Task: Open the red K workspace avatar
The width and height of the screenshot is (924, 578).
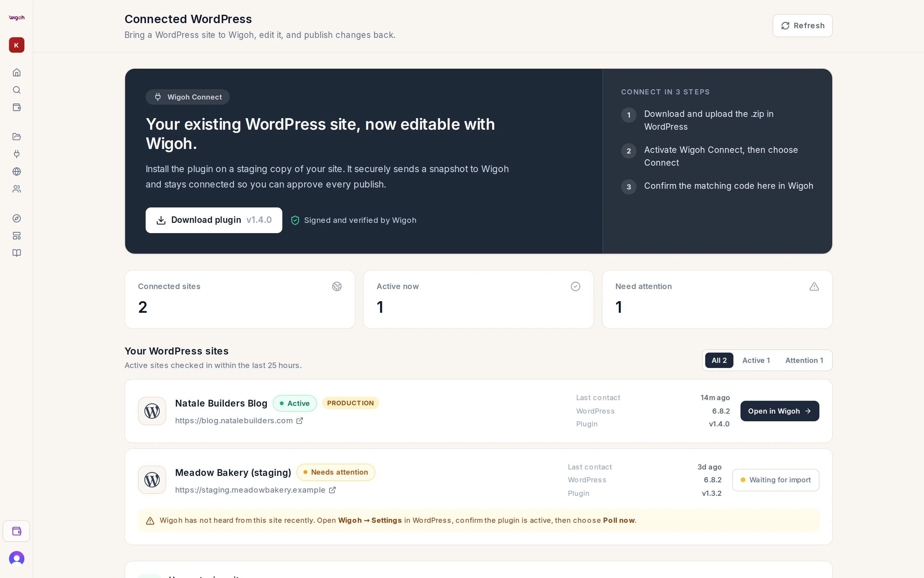Action: tap(16, 45)
